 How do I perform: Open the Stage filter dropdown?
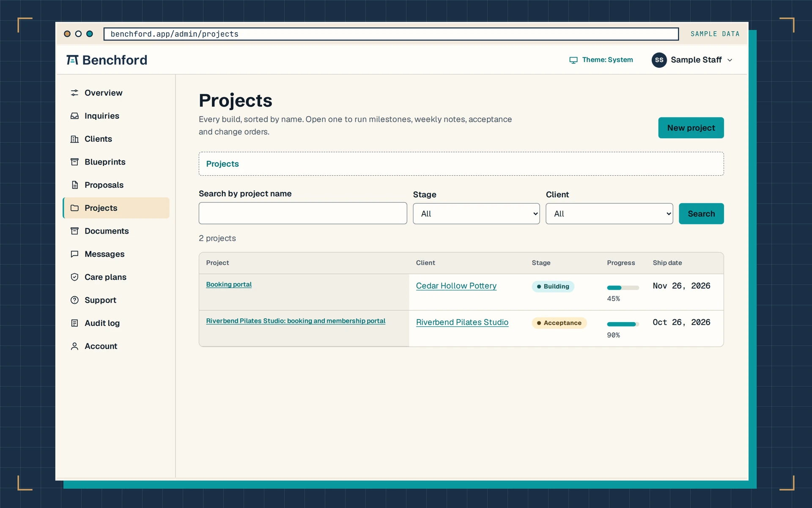(476, 214)
